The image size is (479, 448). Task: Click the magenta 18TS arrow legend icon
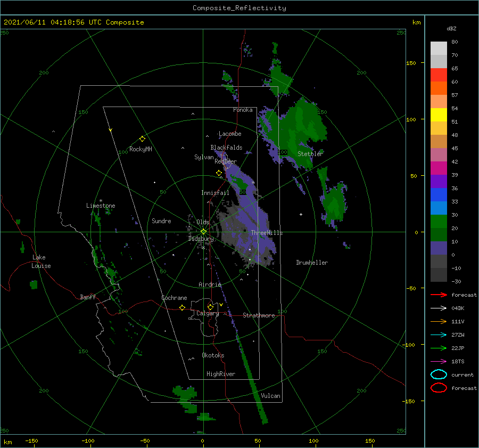[x=439, y=362]
